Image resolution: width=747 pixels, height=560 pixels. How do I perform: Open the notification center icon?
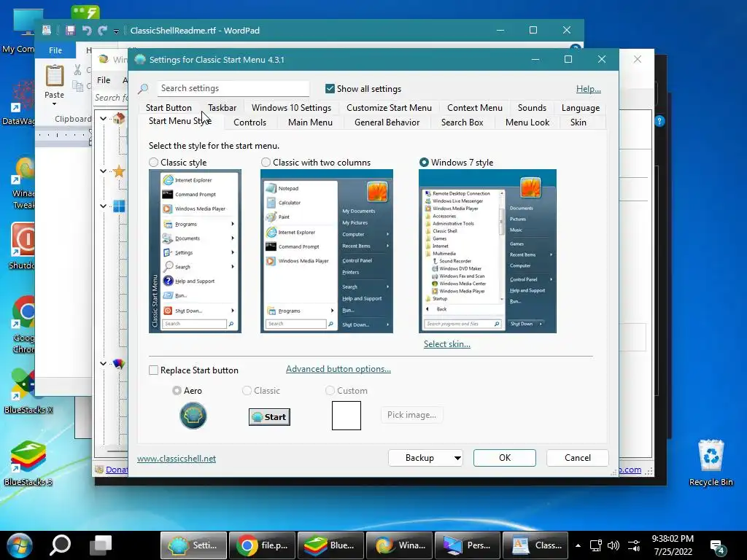(718, 546)
